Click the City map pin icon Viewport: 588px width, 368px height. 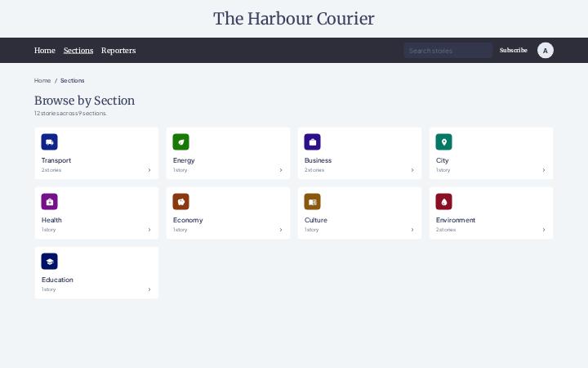444,142
